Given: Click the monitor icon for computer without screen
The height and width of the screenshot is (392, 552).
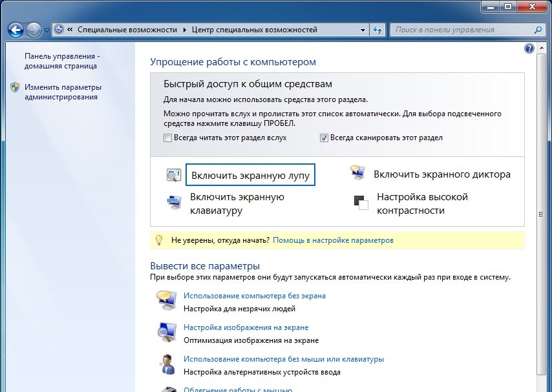Looking at the screenshot, I should click(167, 300).
